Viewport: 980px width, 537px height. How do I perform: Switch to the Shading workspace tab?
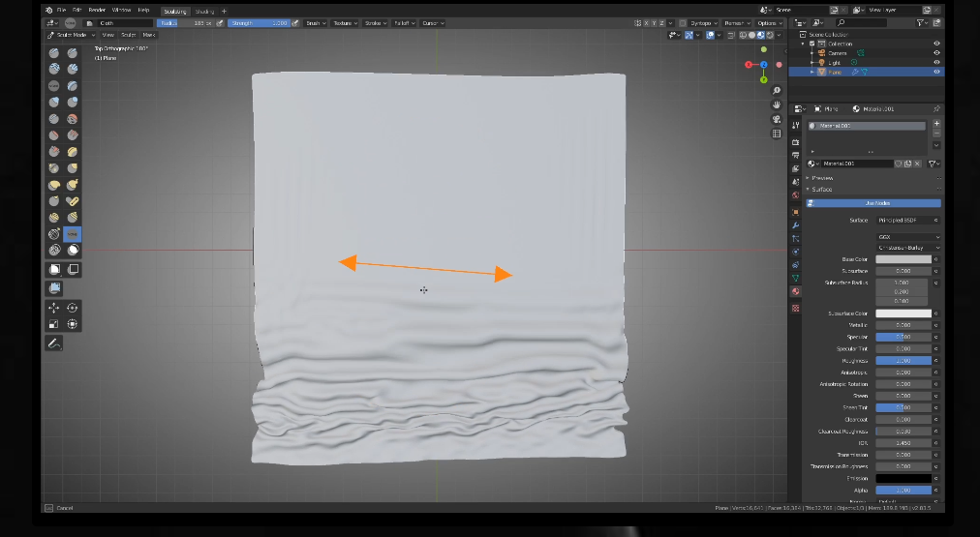[204, 11]
